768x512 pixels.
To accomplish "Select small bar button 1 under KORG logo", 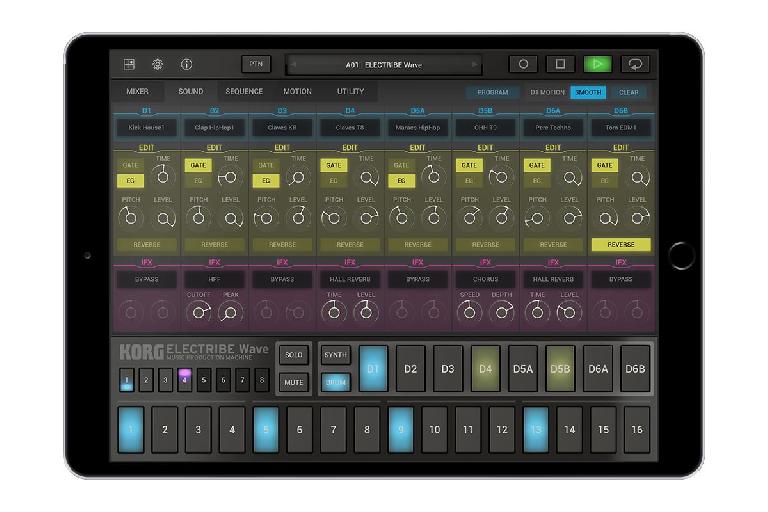I will (126, 380).
